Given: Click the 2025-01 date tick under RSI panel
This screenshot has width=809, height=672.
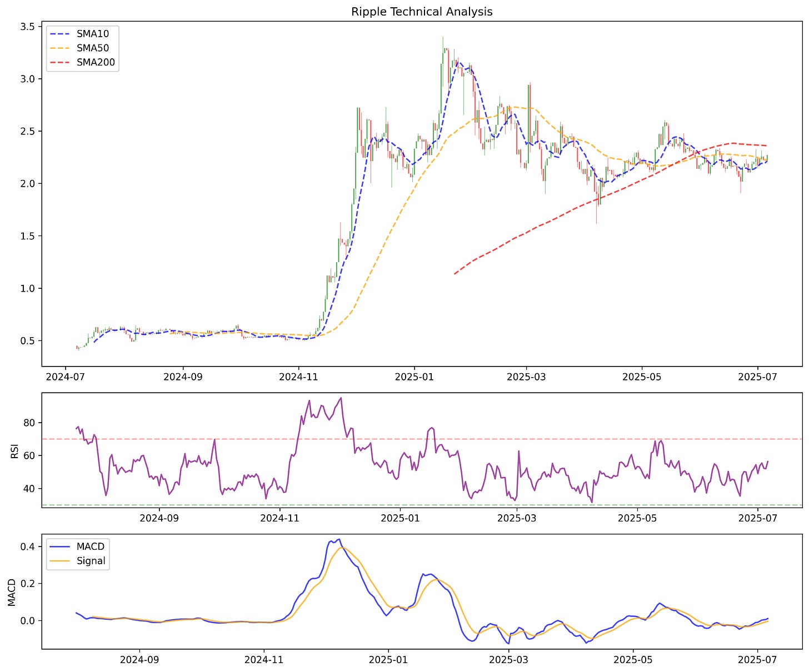Looking at the screenshot, I should pyautogui.click(x=399, y=518).
